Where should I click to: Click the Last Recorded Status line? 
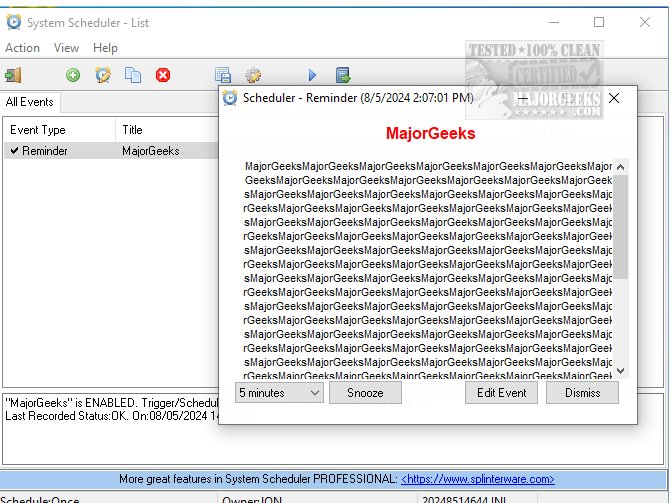click(x=112, y=416)
